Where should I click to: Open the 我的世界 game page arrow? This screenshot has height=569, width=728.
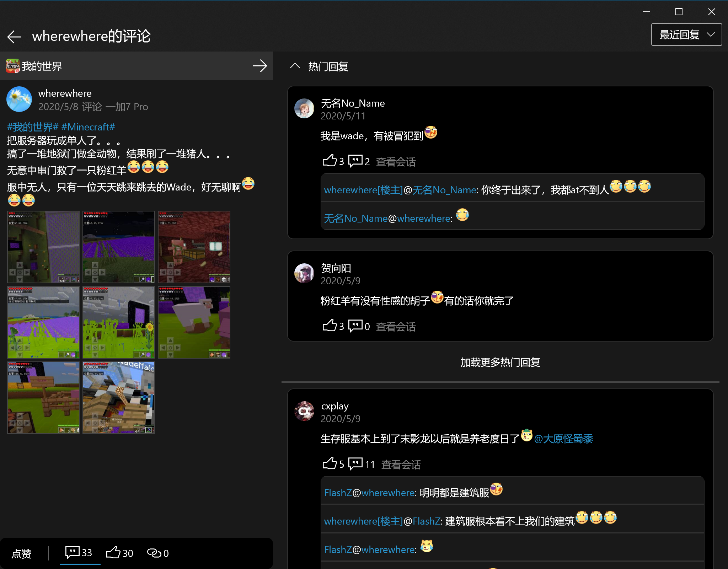(260, 66)
